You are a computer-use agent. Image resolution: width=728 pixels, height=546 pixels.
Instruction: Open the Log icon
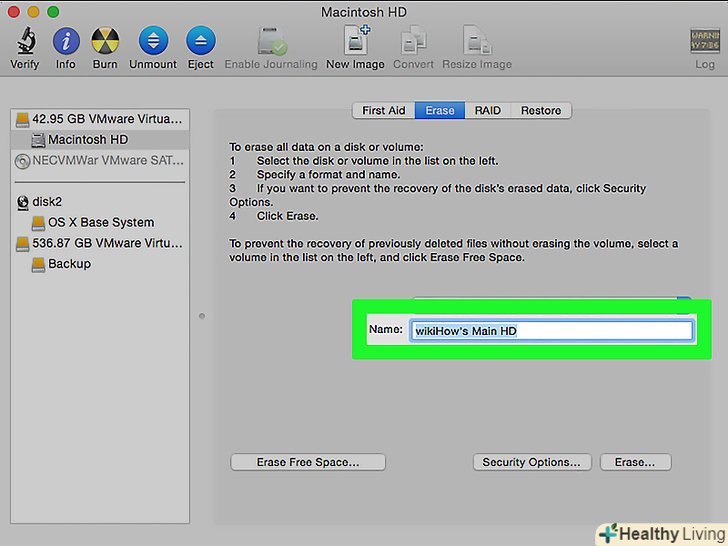pos(705,41)
